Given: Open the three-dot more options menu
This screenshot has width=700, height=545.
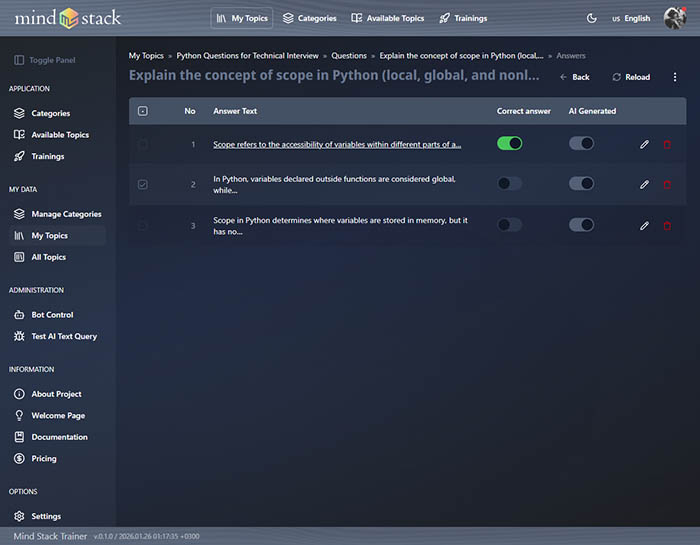Looking at the screenshot, I should 675,77.
